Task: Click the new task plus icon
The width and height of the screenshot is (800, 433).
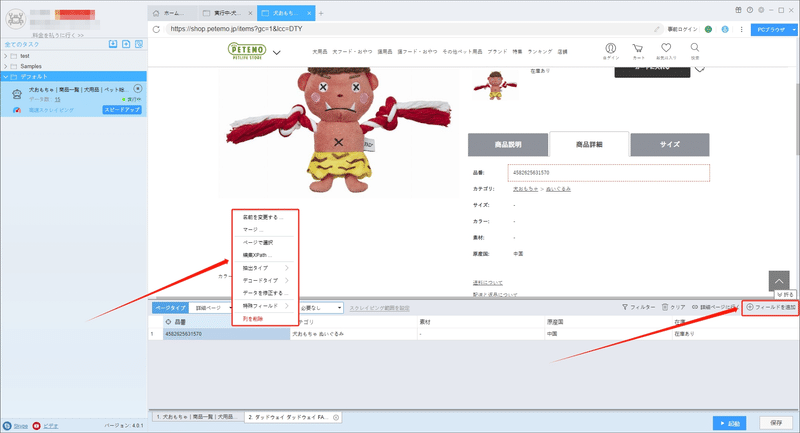Action: tap(126, 44)
